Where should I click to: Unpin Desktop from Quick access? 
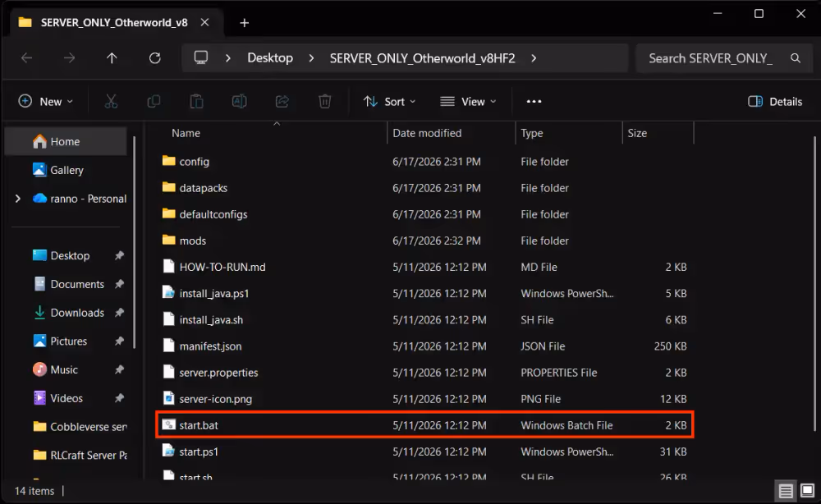119,255
